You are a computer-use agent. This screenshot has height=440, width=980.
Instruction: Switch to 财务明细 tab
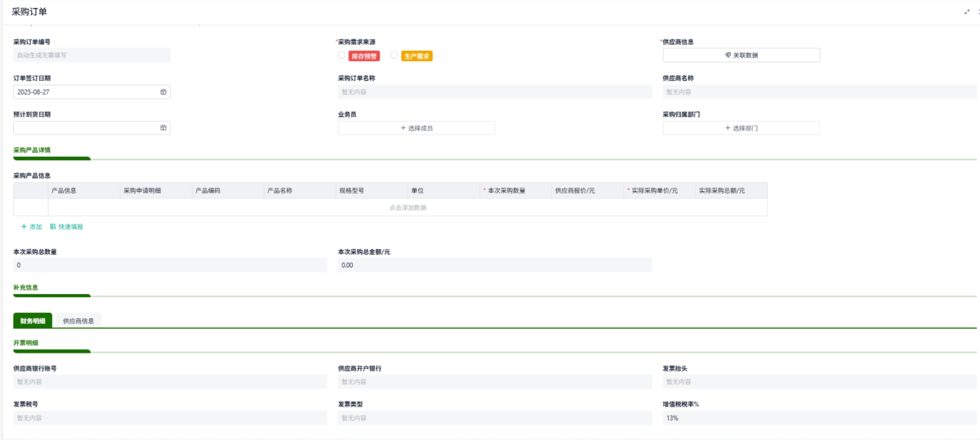point(33,321)
